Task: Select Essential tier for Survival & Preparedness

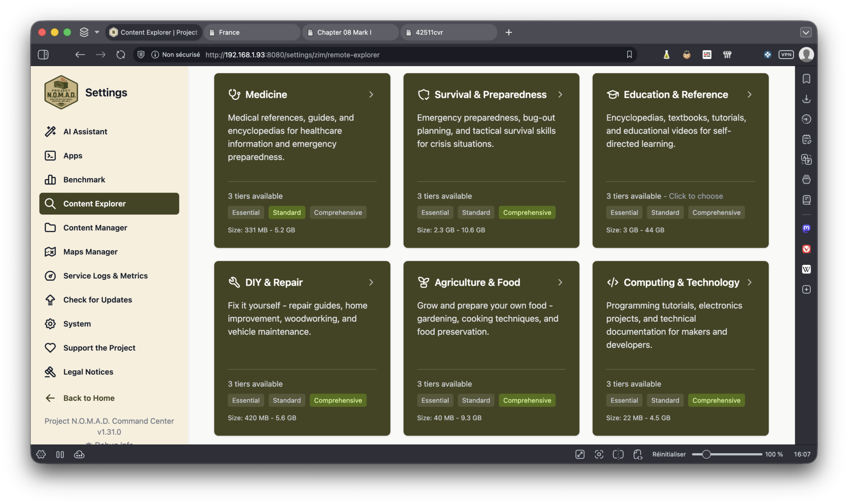Action: (435, 213)
